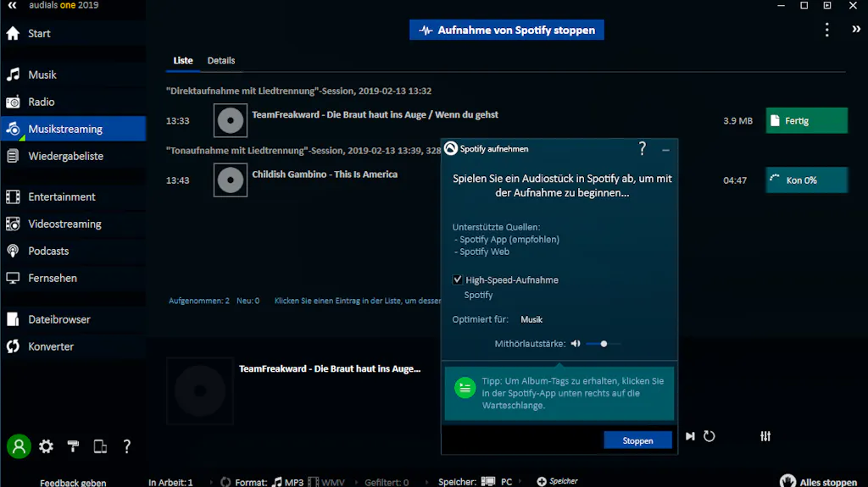The width and height of the screenshot is (868, 487).
Task: Open the three-dot options menu
Action: 827,30
